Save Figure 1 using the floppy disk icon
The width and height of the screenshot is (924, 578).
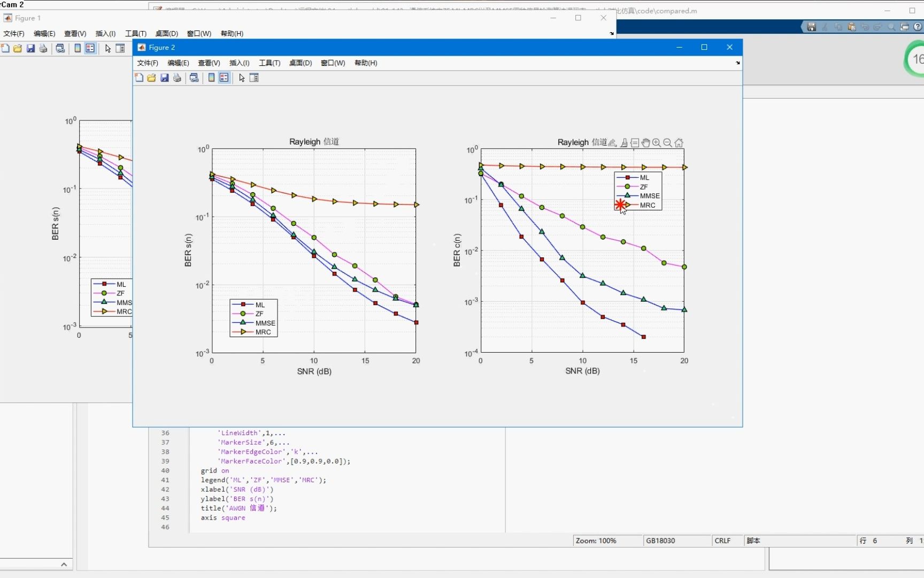pos(30,48)
